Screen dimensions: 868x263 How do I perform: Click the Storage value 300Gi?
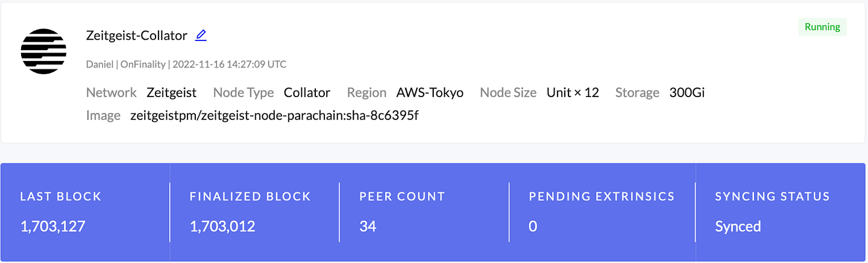click(687, 92)
